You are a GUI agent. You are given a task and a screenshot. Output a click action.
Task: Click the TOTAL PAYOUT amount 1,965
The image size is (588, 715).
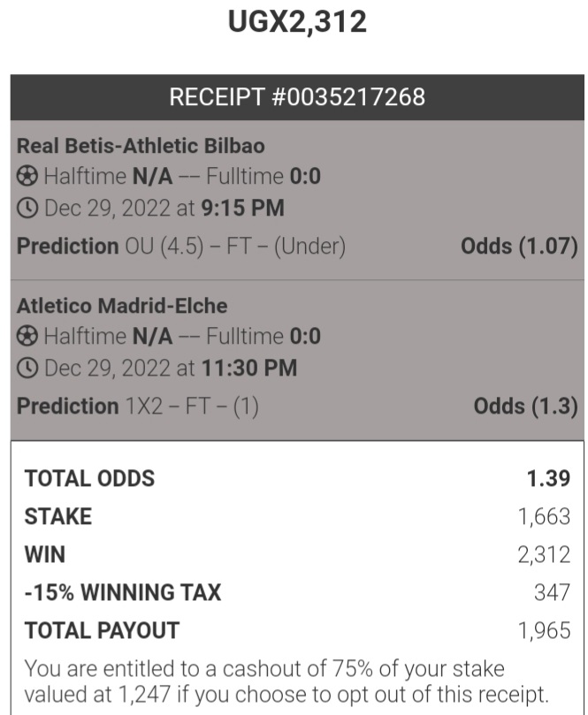coord(544,631)
